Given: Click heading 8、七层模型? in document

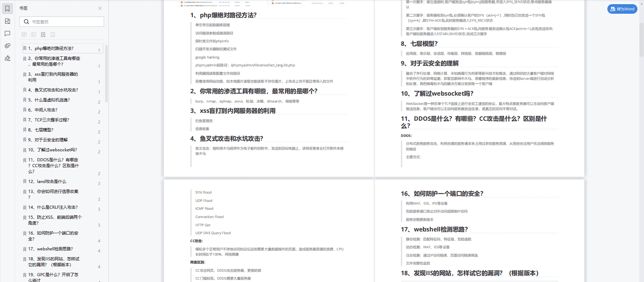Looking at the screenshot, I should [x=419, y=44].
